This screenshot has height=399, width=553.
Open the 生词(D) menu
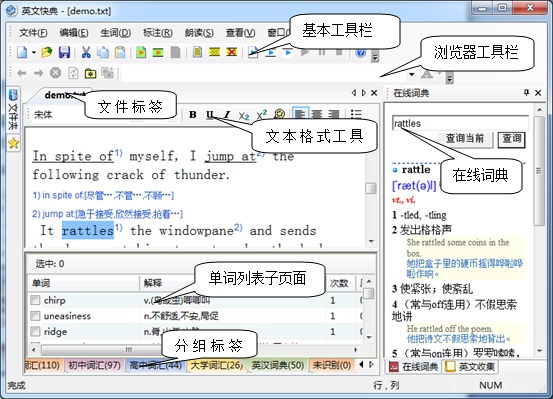point(115,33)
